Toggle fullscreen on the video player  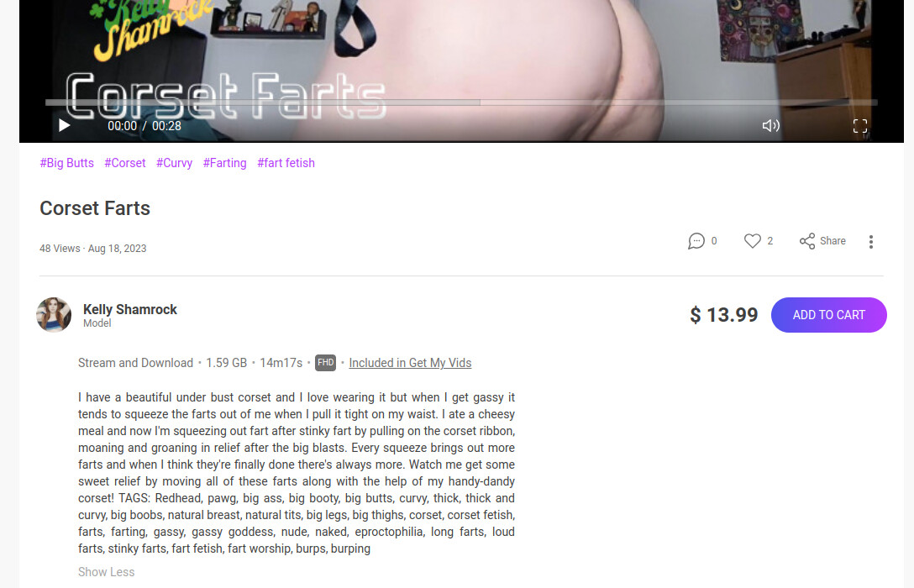pyautogui.click(x=859, y=126)
